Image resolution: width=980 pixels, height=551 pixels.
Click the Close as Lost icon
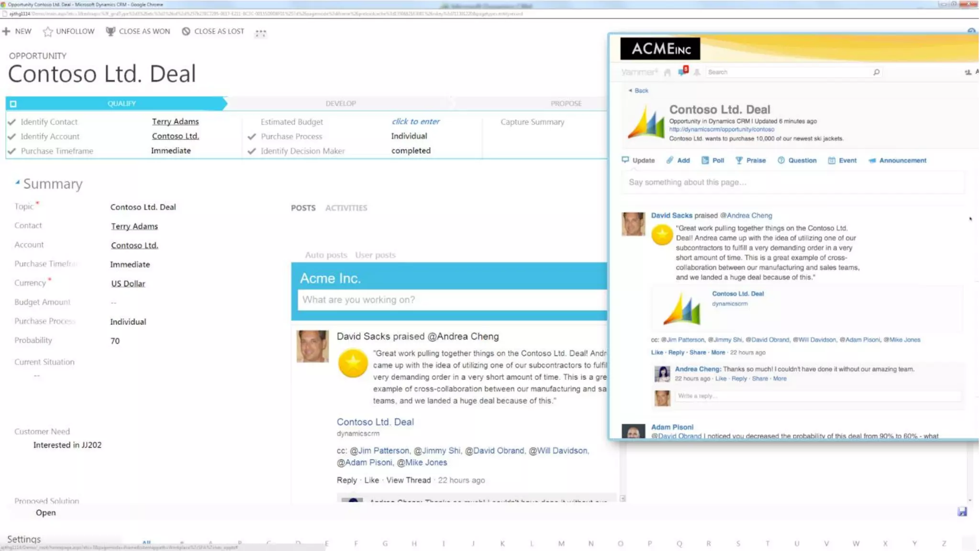186,31
